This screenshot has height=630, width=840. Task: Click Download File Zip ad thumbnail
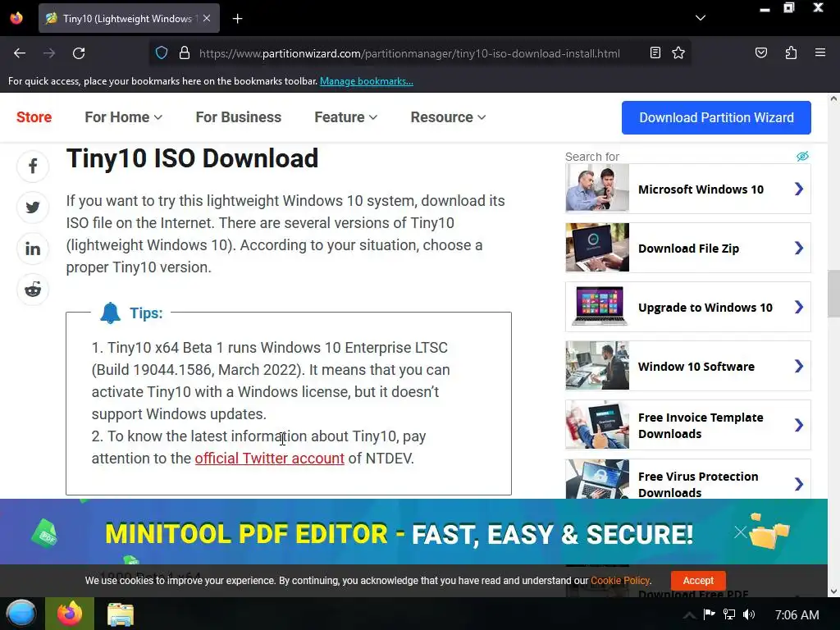597,248
